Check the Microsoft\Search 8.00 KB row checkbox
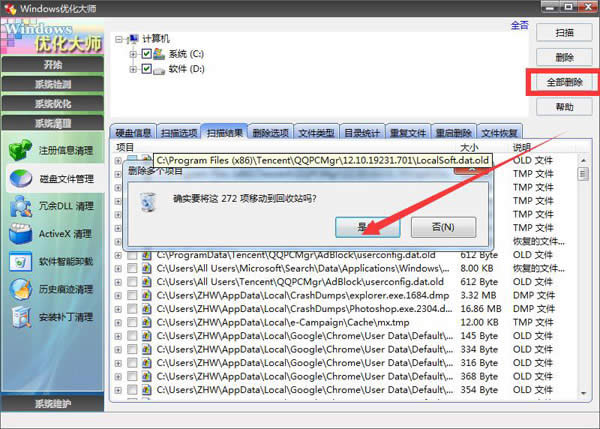This screenshot has height=429, width=600. click(x=132, y=269)
